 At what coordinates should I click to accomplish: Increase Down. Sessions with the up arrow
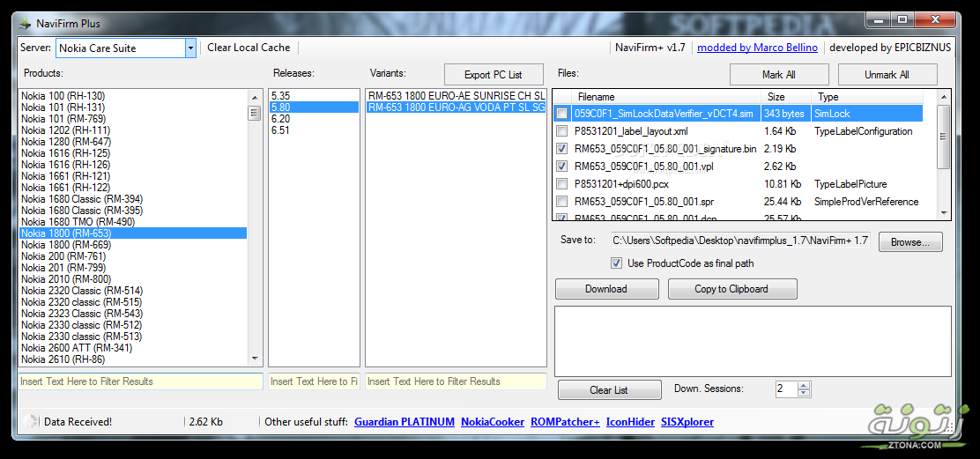804,385
